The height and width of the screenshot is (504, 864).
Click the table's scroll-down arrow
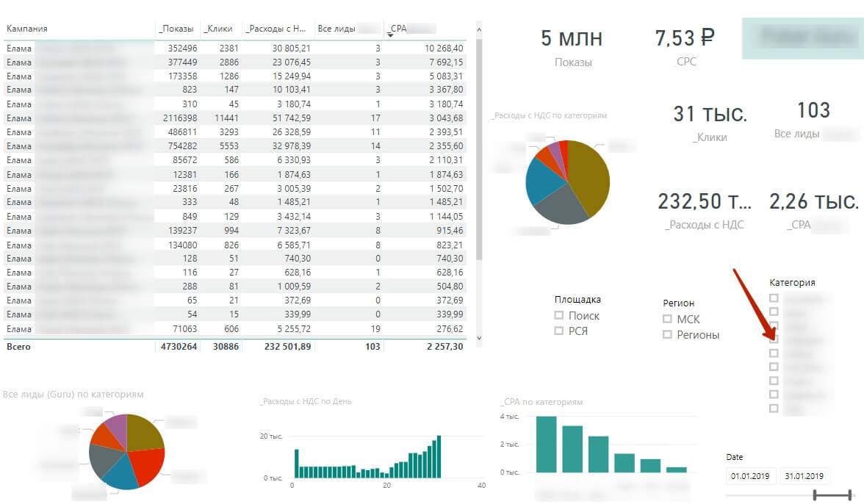point(479,338)
